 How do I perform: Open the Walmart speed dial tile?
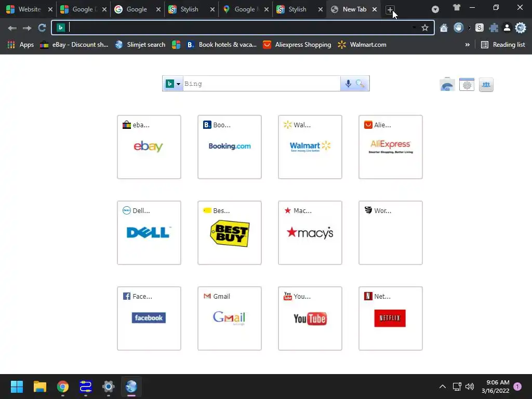pyautogui.click(x=310, y=147)
